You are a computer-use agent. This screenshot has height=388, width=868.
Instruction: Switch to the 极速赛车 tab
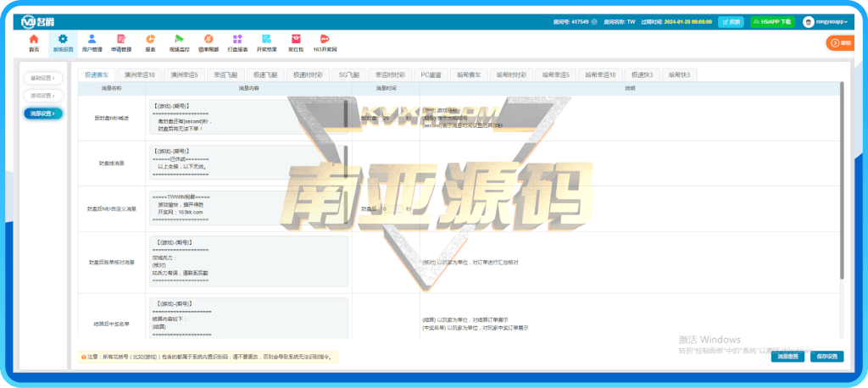tap(97, 75)
